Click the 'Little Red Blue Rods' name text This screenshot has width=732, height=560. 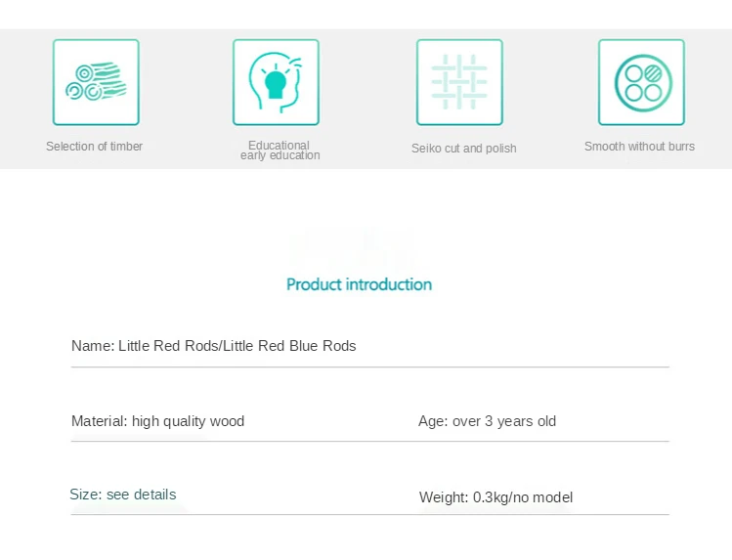pos(289,346)
